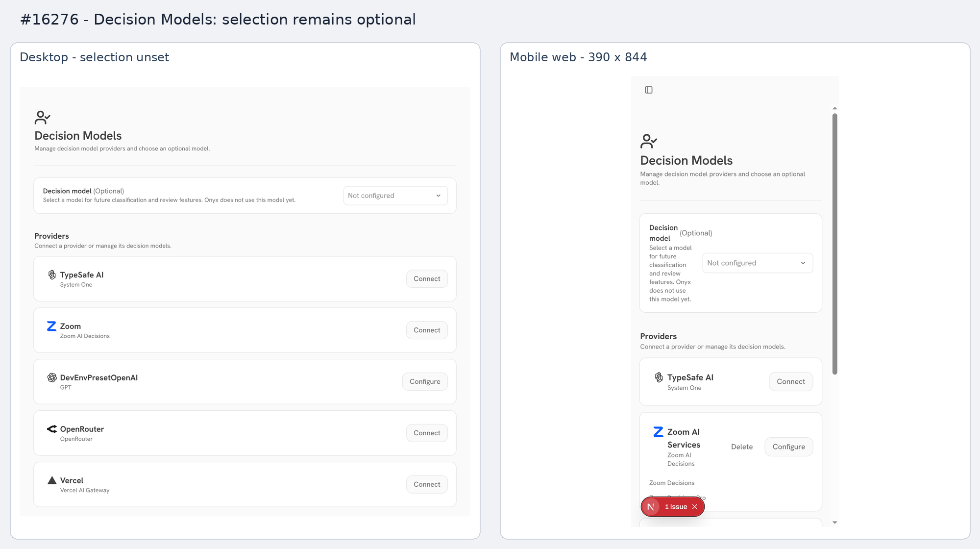The image size is (980, 549).
Task: Click the 'System One' subtitle on desktop
Action: [x=76, y=285]
